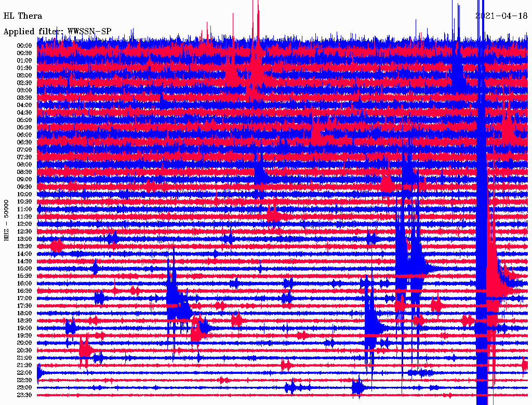Select the 01:30 time label
The image size is (532, 405).
point(24,68)
